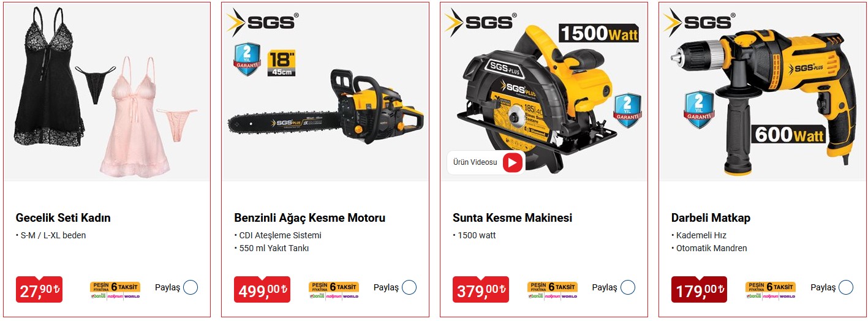
Task: Open Gecelik Seti Kadın product title
Action: click(63, 218)
